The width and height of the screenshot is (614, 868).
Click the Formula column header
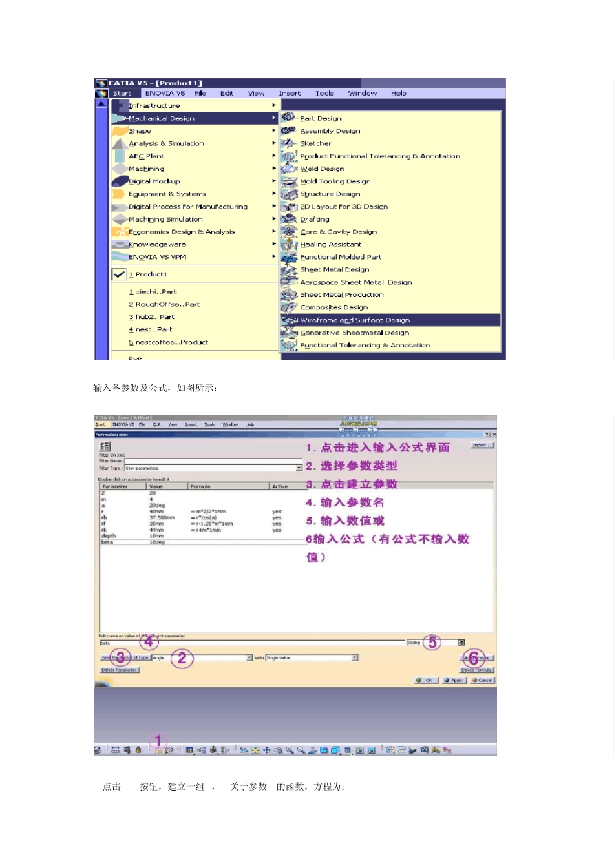click(229, 486)
